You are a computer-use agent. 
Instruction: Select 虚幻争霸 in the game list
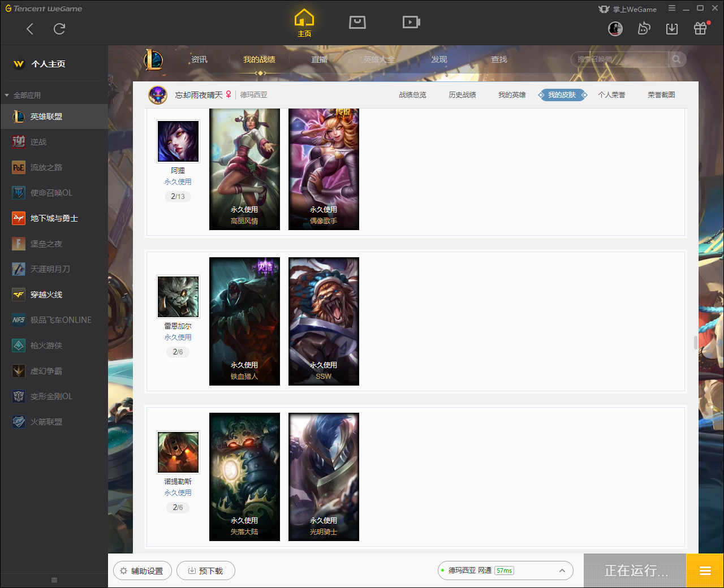pyautogui.click(x=54, y=371)
